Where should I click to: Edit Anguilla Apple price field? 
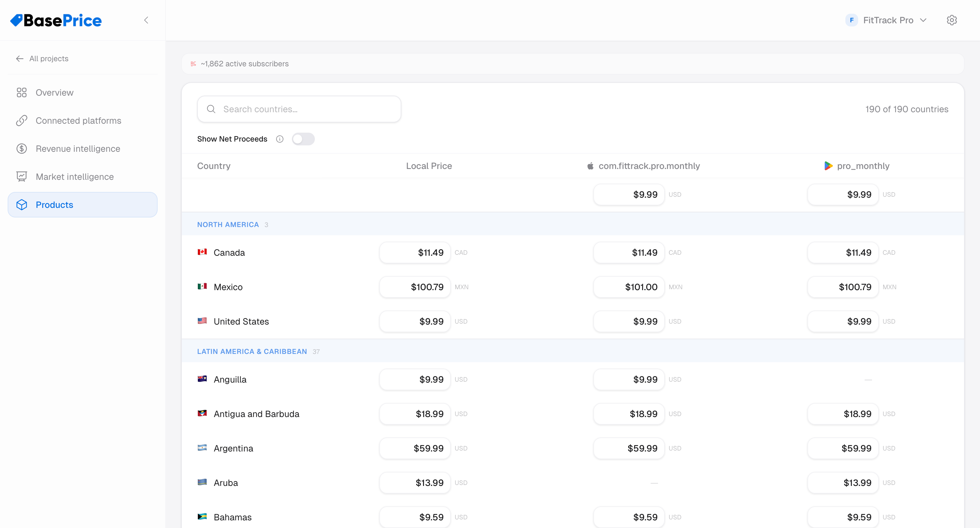click(629, 380)
